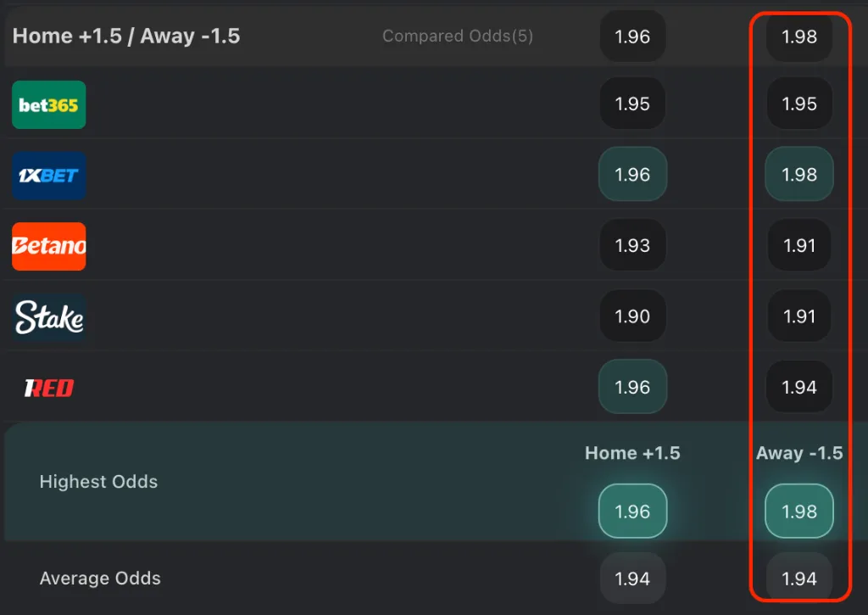
Task: Select 1XBET's highlighted 1.98 Away odds
Action: coord(798,175)
